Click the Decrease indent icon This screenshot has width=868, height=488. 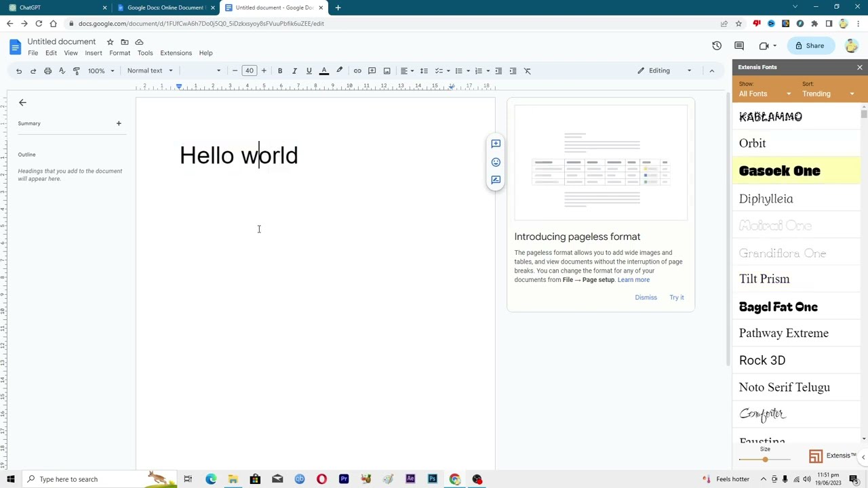pyautogui.click(x=498, y=70)
